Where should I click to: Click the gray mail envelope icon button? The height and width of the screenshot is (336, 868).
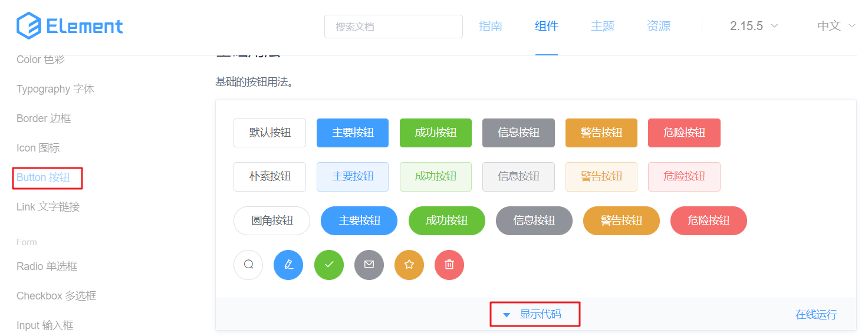pos(369,265)
